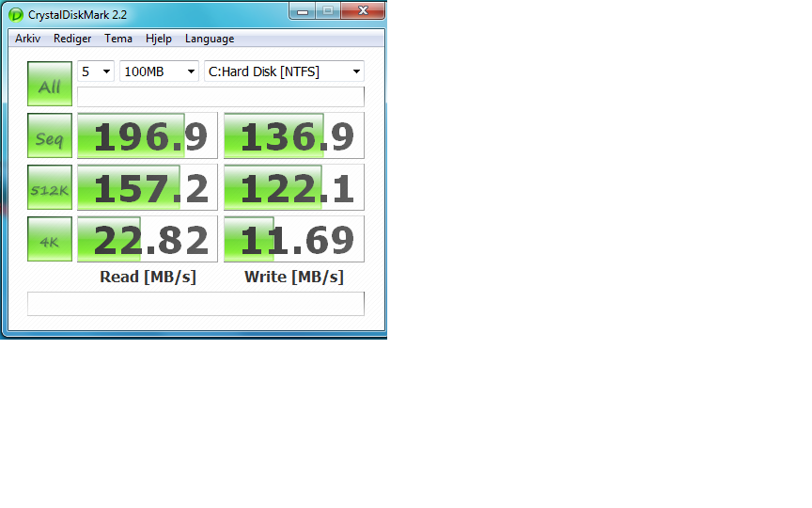The image size is (812, 508).
Task: Select 512K write result 122.1
Action: [x=294, y=187]
